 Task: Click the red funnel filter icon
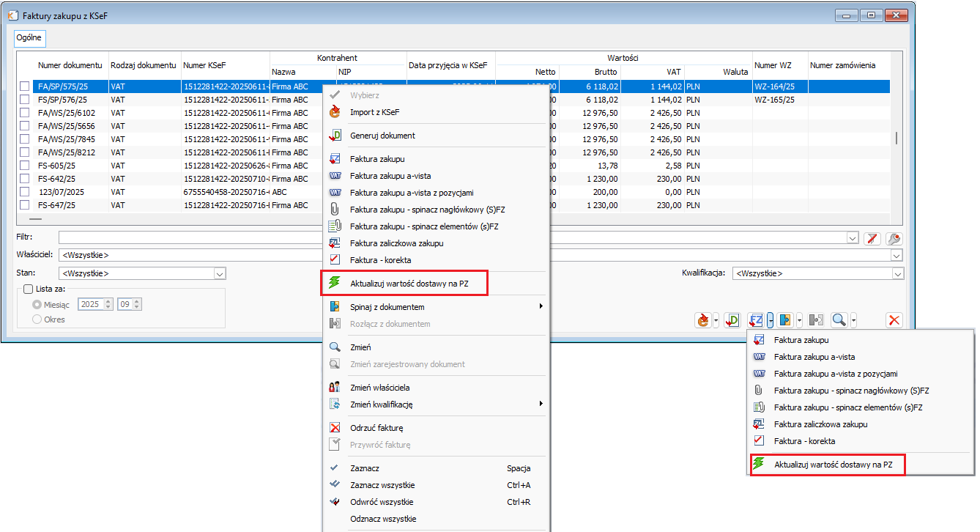click(x=872, y=238)
